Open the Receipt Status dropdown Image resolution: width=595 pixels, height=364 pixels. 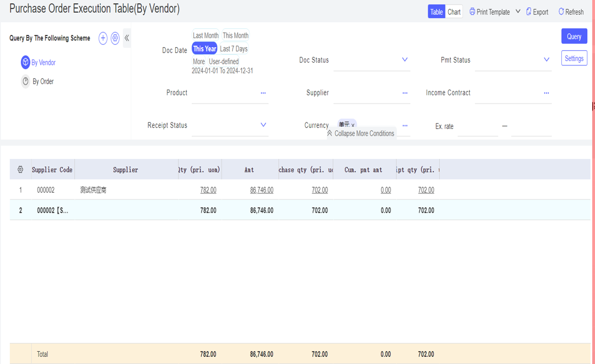point(263,125)
